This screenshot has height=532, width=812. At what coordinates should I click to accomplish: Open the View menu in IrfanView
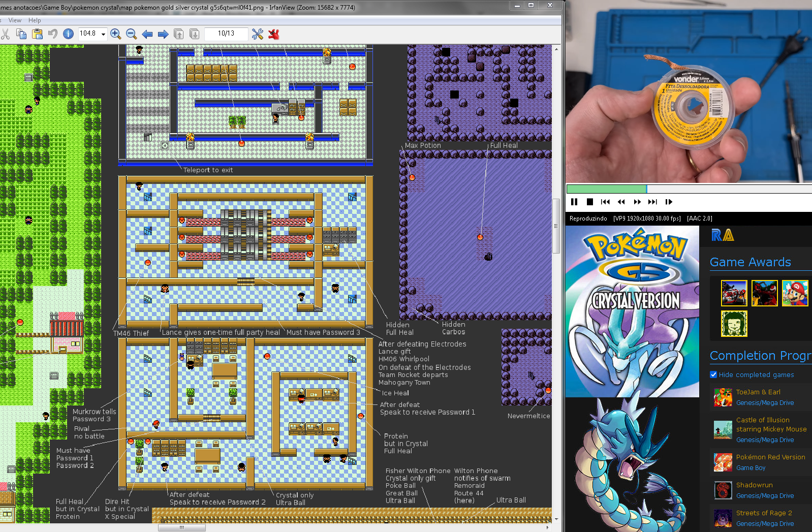pyautogui.click(x=15, y=20)
